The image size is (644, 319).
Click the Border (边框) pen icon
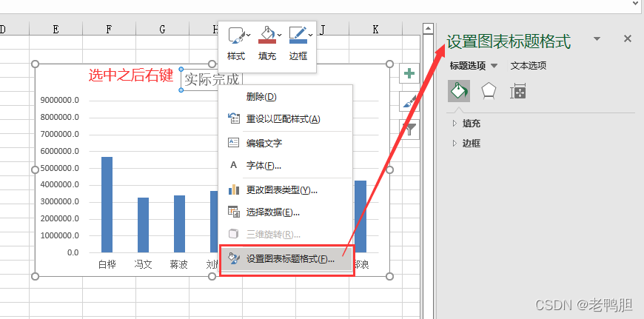pos(298,36)
